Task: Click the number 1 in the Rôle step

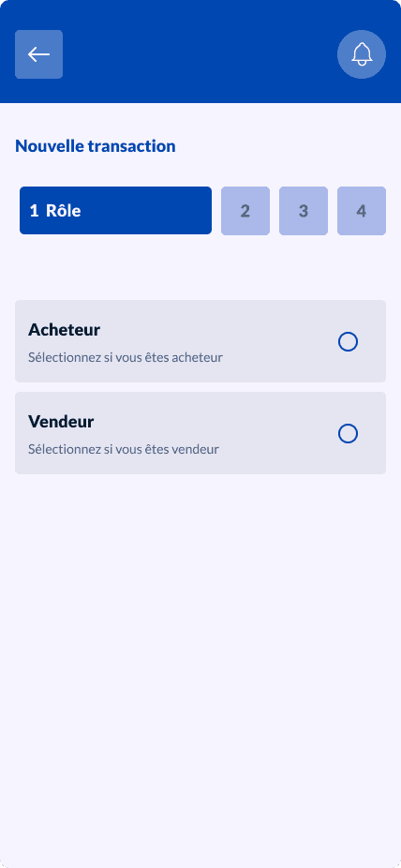Action: (x=35, y=211)
